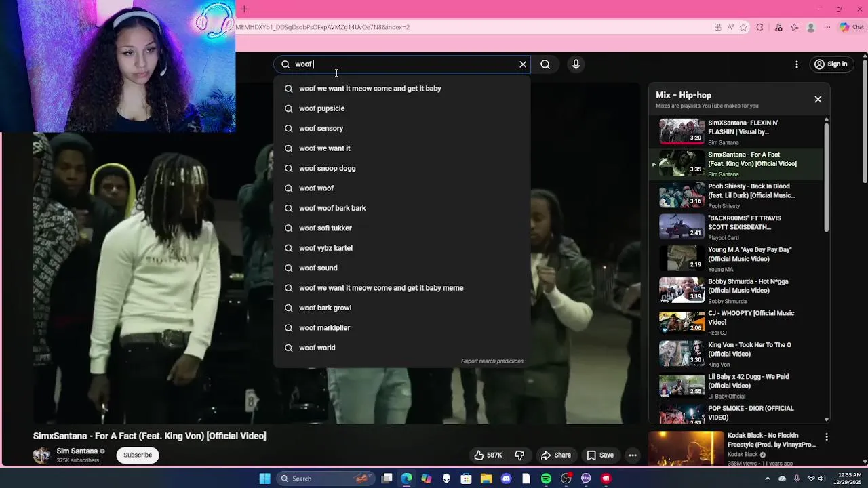Select suggestion 'woof vybz kartel'
Screen dimensions: 868x488
402,248
